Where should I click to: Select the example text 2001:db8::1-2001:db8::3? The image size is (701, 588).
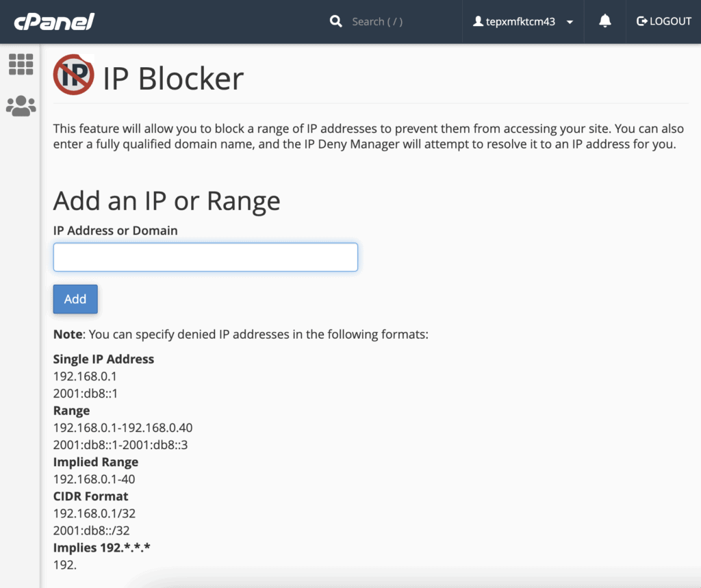(x=120, y=445)
